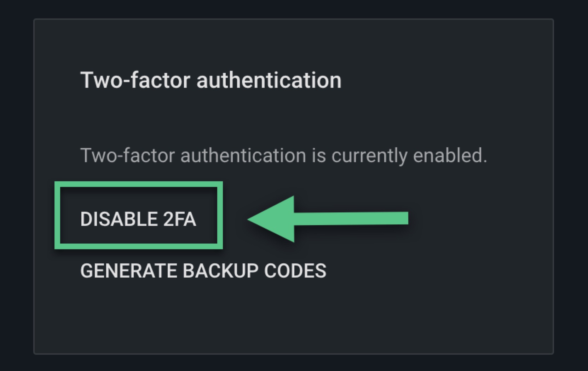Click GENERATE BACKUP CODES
This screenshot has width=588, height=371.
203,271
